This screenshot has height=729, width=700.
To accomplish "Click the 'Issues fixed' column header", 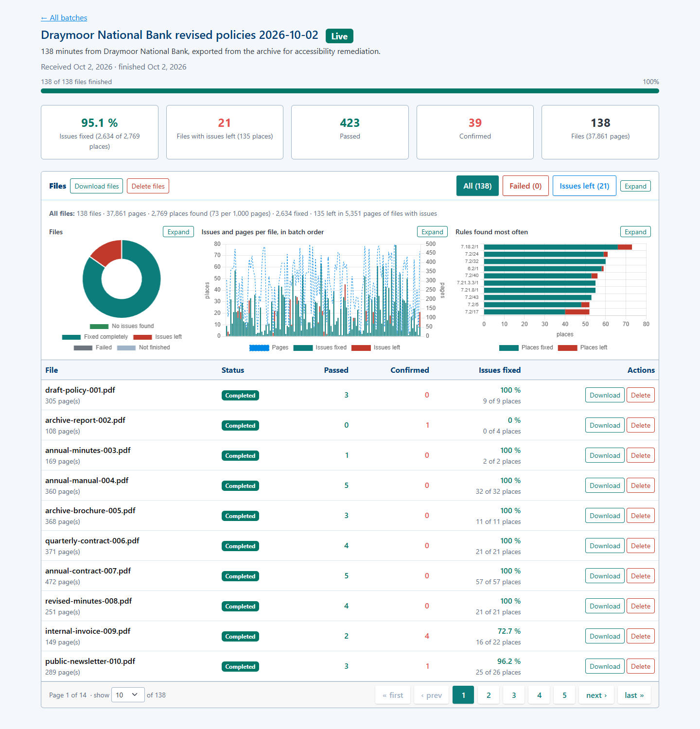I will point(500,370).
